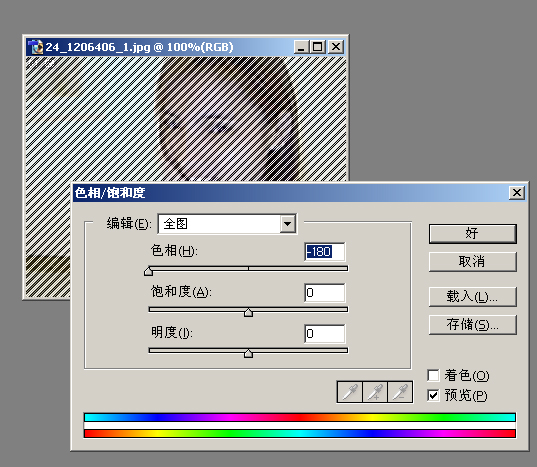537x467 pixels.
Task: Click the 色相 hue slider handle
Action: coord(149,271)
